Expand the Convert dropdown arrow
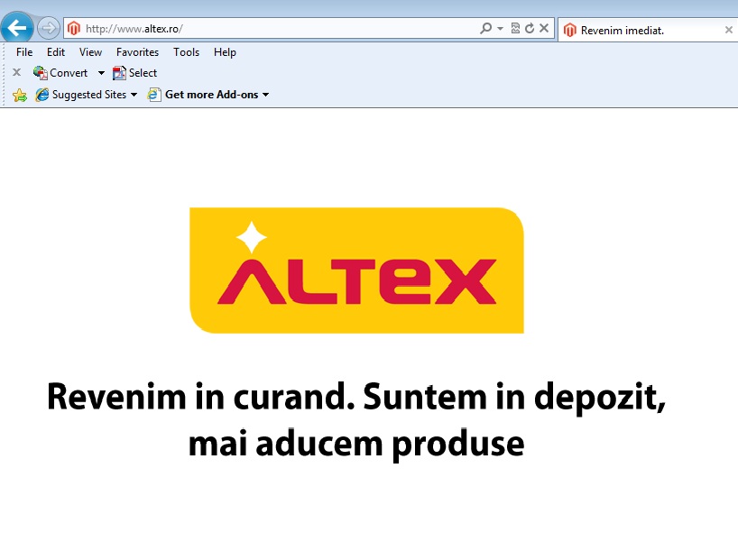738x560 pixels. tap(101, 73)
